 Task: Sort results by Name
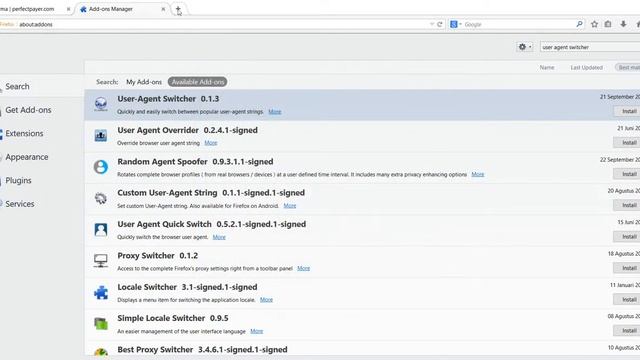(547, 67)
